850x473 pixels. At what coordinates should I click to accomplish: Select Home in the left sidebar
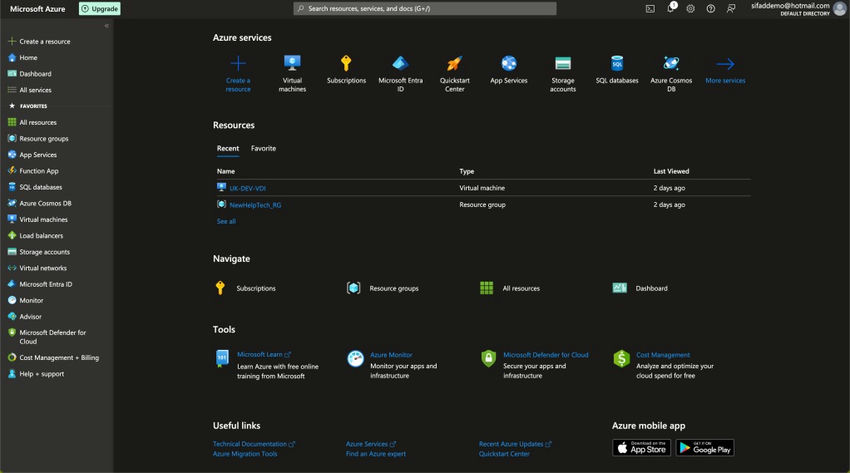coord(28,57)
